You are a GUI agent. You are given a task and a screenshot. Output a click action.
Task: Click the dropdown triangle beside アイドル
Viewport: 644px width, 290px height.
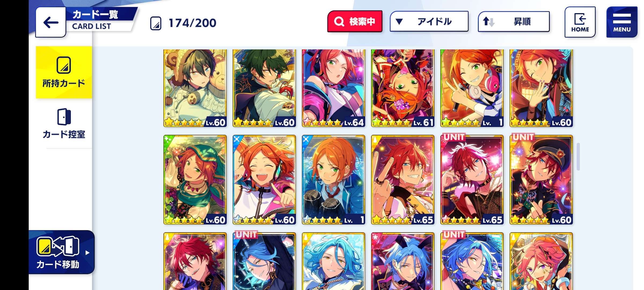[x=399, y=21]
